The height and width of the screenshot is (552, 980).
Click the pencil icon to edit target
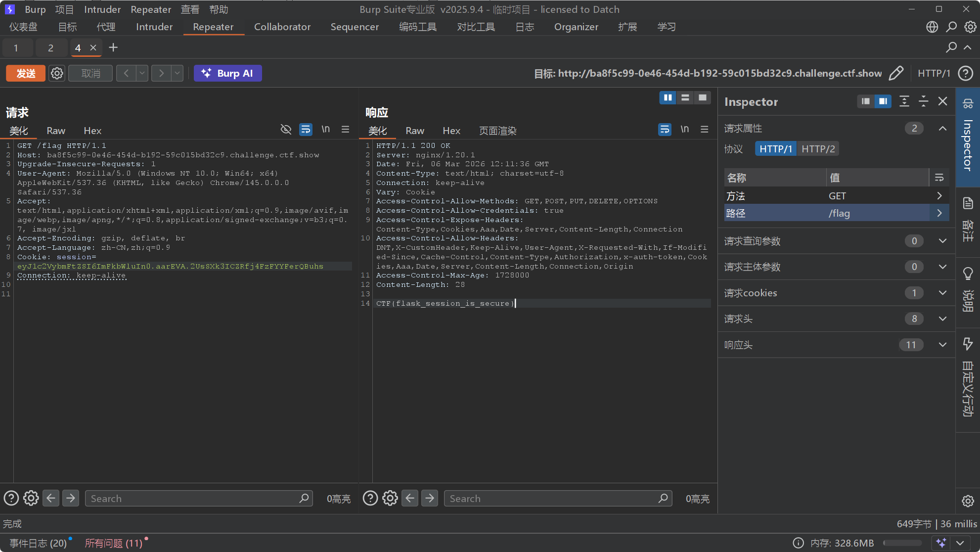pyautogui.click(x=895, y=73)
